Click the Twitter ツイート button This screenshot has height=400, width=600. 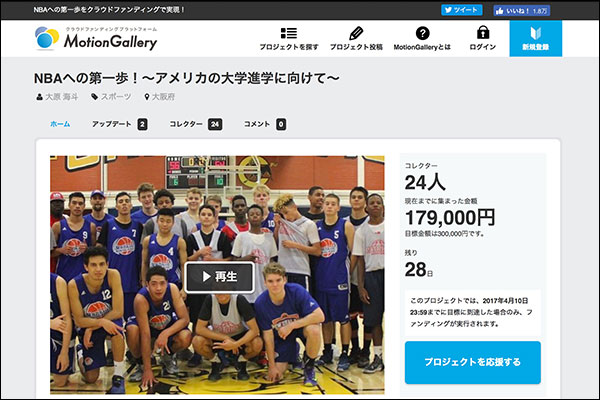click(x=461, y=10)
